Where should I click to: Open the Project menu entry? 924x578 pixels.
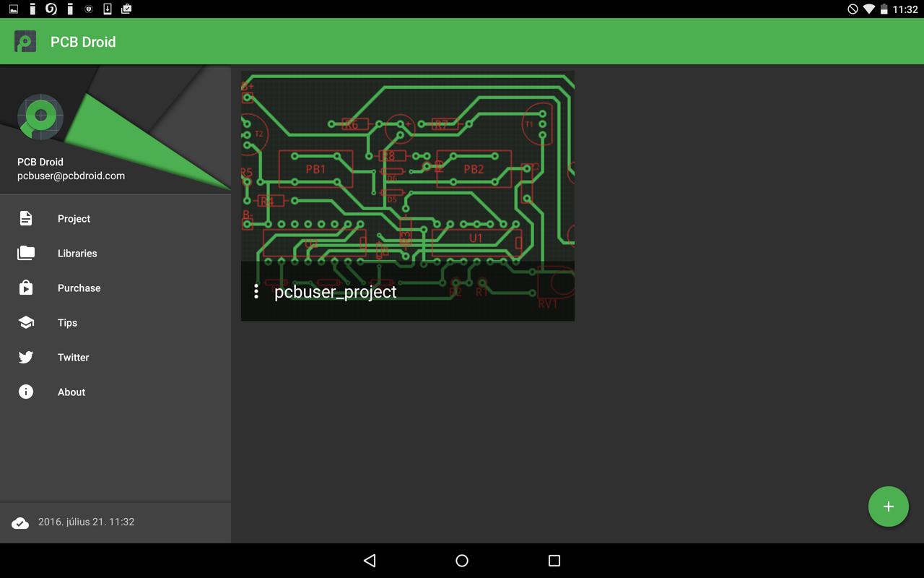115,218
